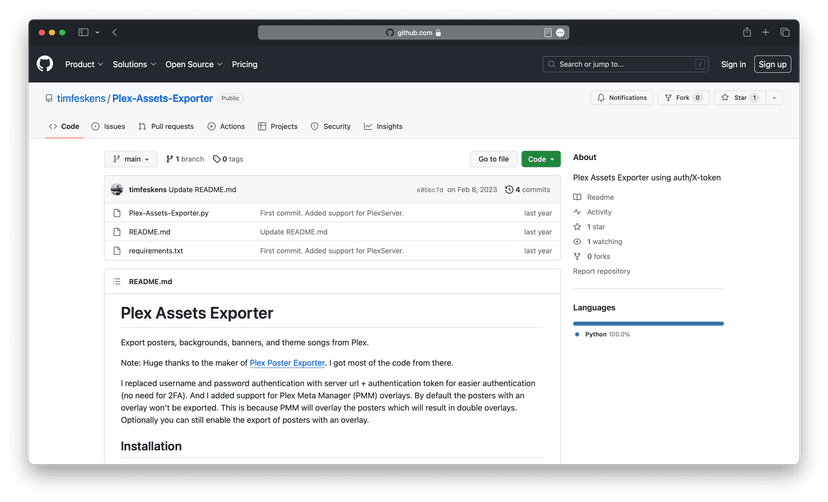Click the fork icon next to 0 forks
This screenshot has height=502, width=828.
pos(577,256)
